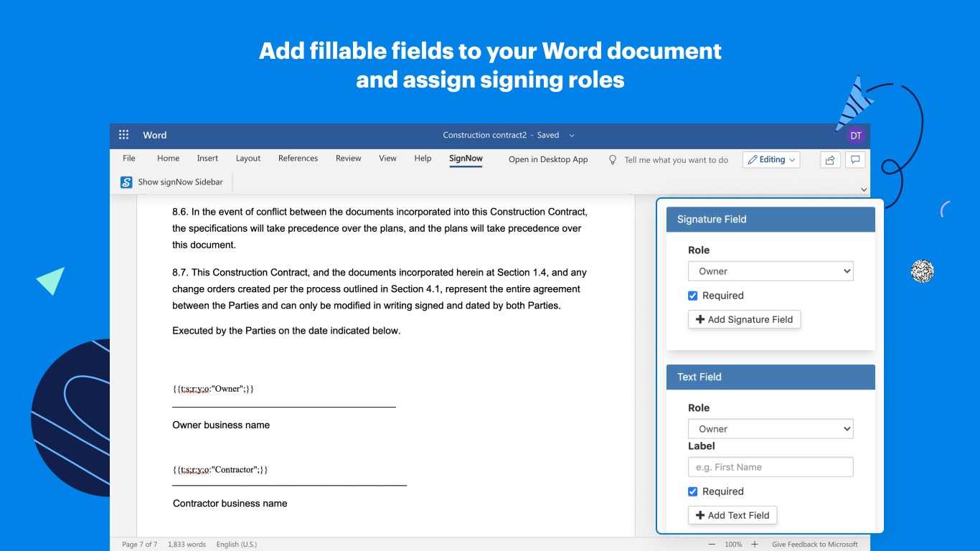Image resolution: width=980 pixels, height=551 pixels.
Task: Open the Editing mode dropdown
Action: point(771,159)
